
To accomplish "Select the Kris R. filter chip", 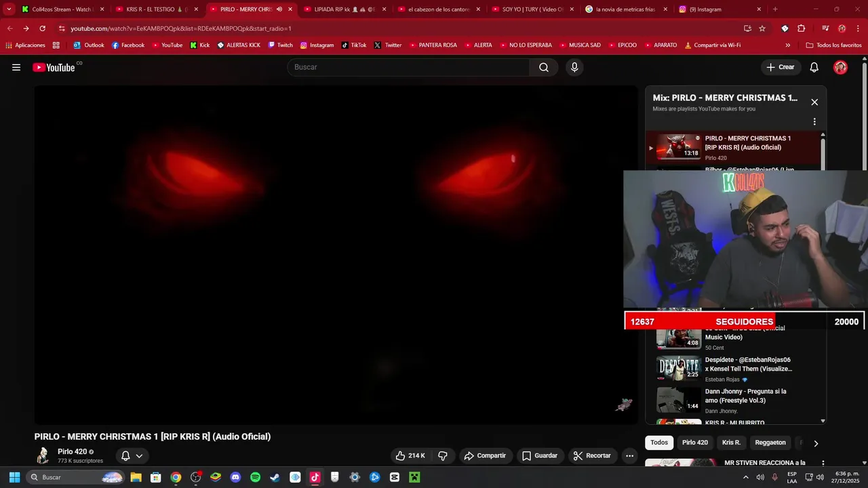I will click(x=731, y=443).
